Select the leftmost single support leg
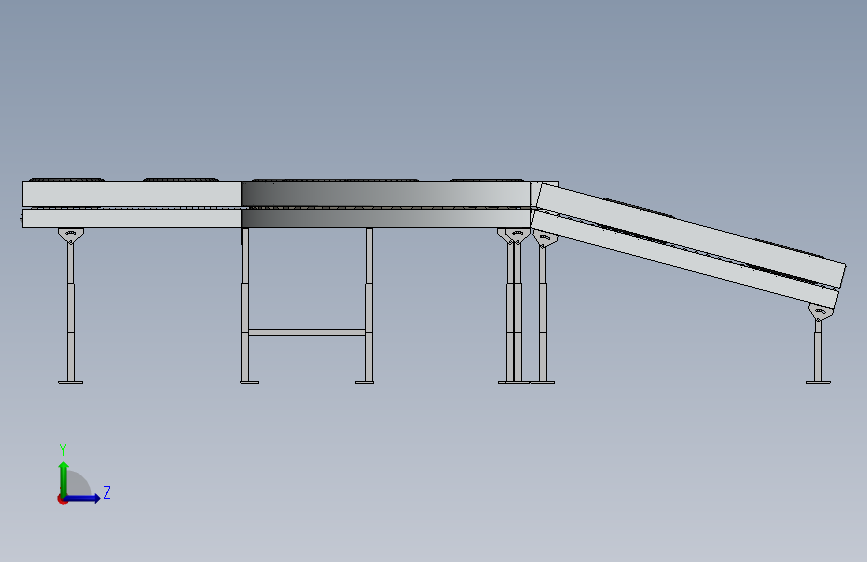 click(71, 312)
